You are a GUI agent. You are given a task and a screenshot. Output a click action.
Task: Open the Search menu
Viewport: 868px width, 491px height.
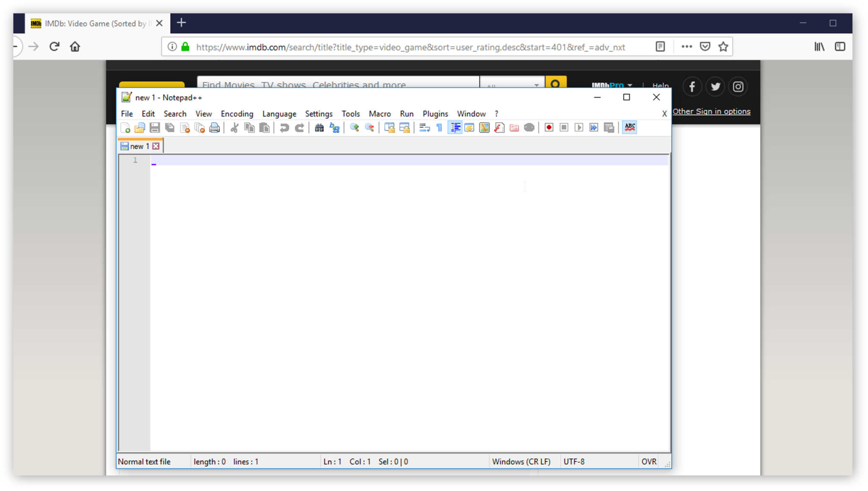[175, 114]
